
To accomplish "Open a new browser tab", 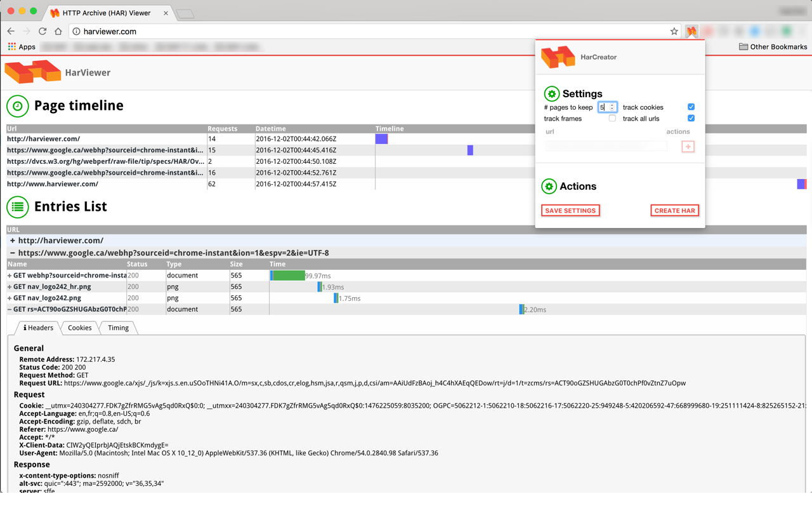I will [185, 14].
